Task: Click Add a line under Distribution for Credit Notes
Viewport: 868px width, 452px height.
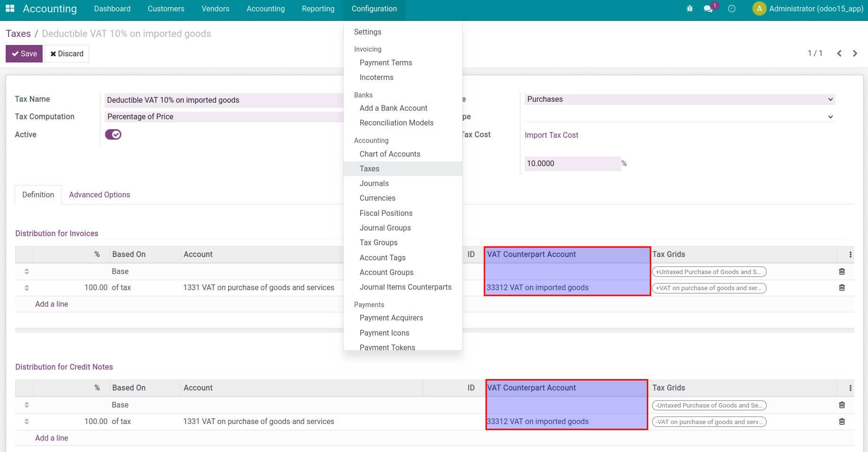Action: 52,438
